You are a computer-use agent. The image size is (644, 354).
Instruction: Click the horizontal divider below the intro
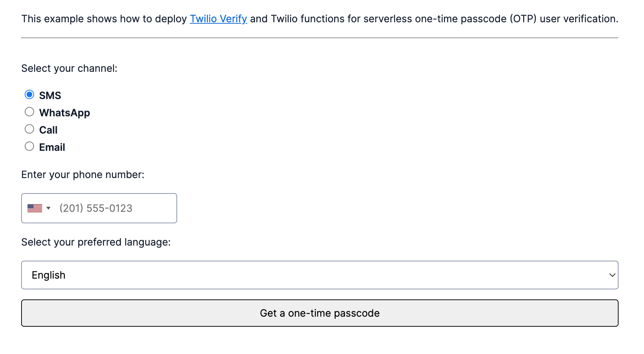(319, 38)
